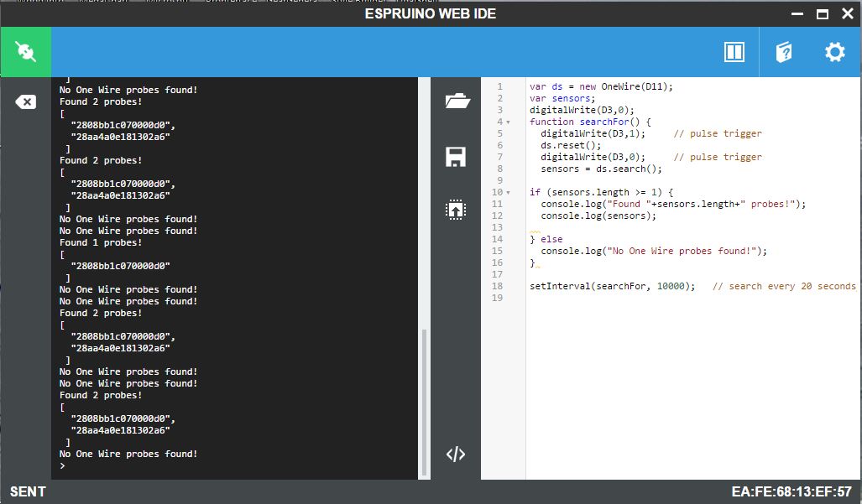
Task: Close the Espruino Web IDE window
Action: point(848,13)
